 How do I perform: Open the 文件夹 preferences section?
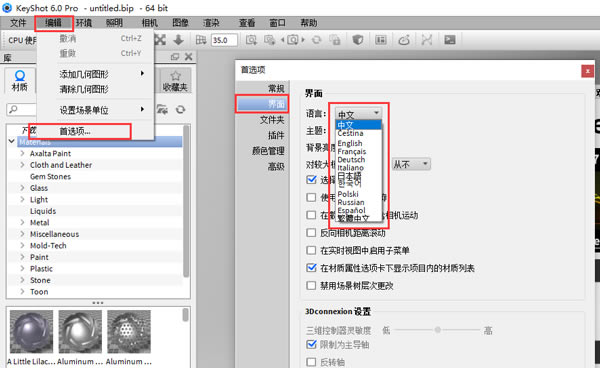(272, 120)
